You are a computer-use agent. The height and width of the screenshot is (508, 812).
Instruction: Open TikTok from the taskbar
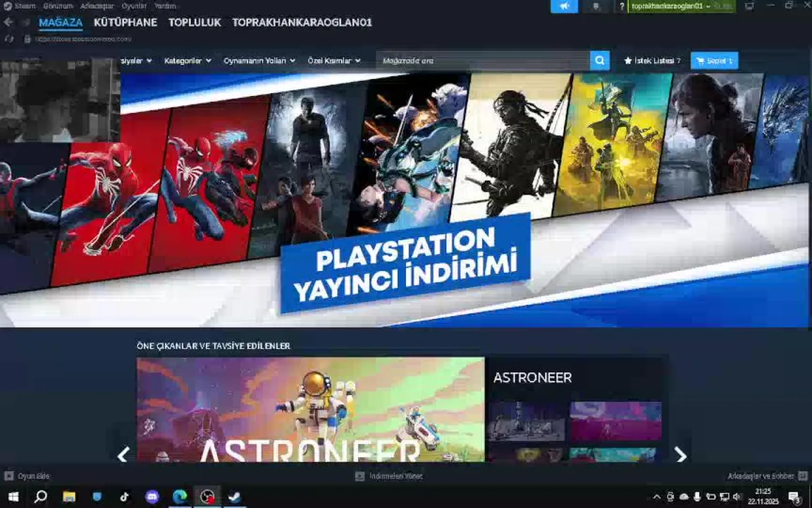click(124, 497)
